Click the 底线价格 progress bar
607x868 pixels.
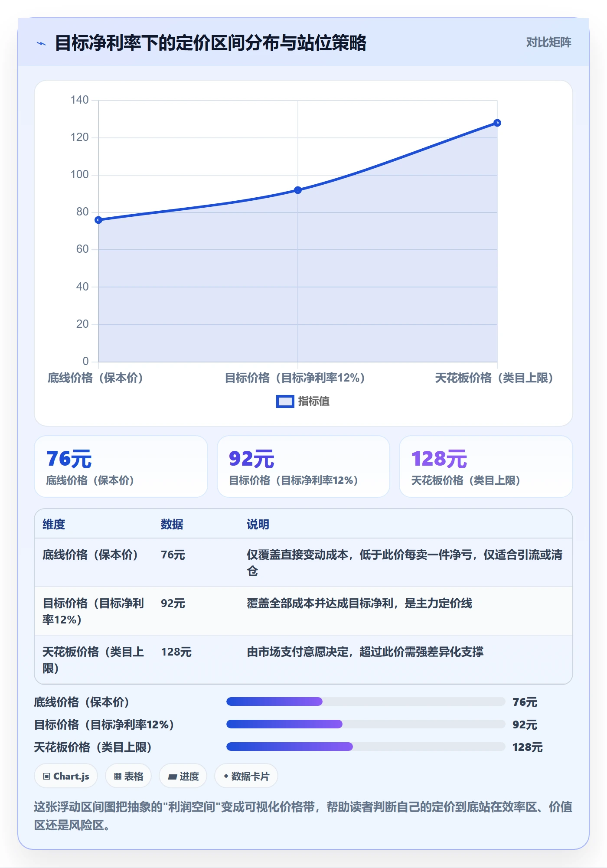[366, 702]
